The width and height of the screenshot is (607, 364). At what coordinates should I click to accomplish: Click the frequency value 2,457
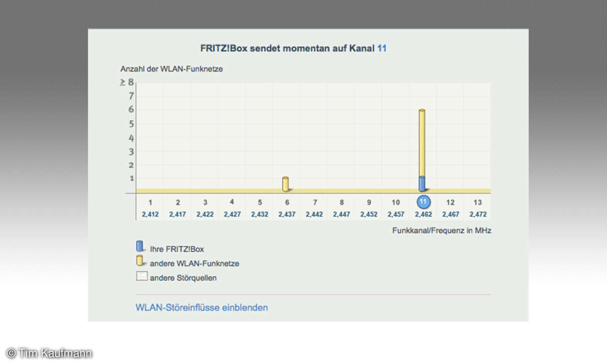396,214
